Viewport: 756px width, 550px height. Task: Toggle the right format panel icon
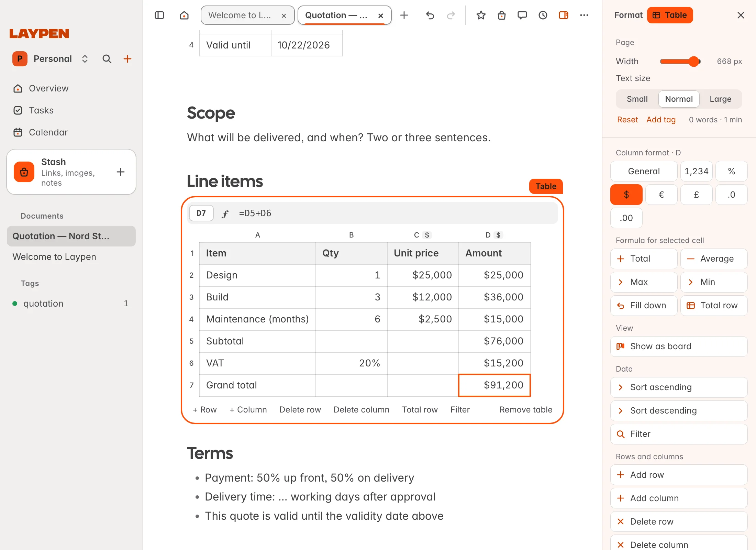pos(564,15)
